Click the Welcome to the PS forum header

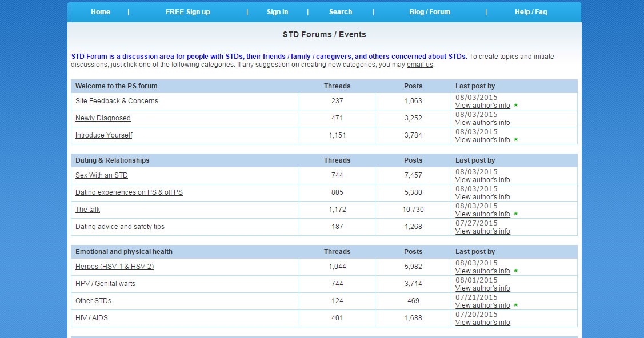tap(116, 86)
